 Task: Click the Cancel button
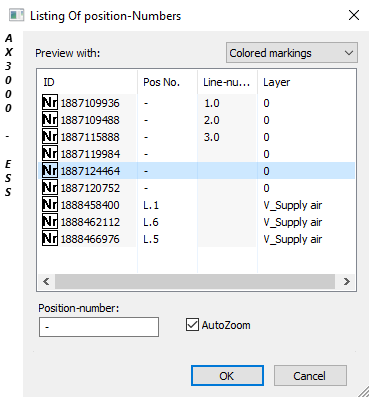point(310,376)
